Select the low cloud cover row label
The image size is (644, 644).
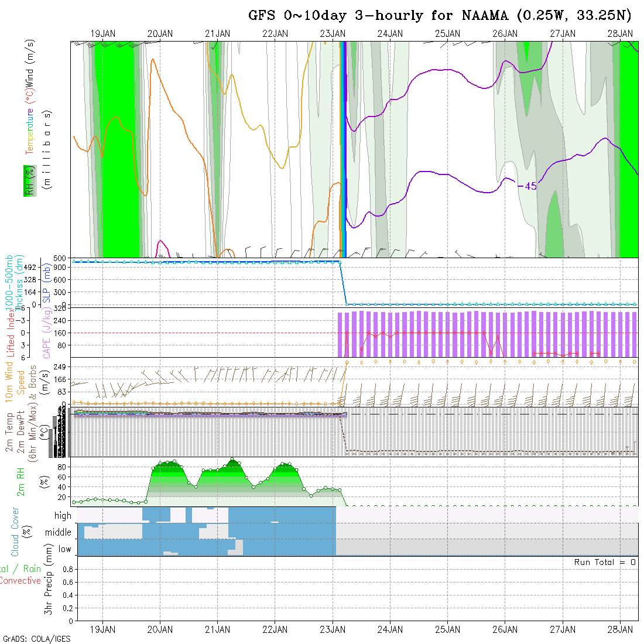(64, 549)
